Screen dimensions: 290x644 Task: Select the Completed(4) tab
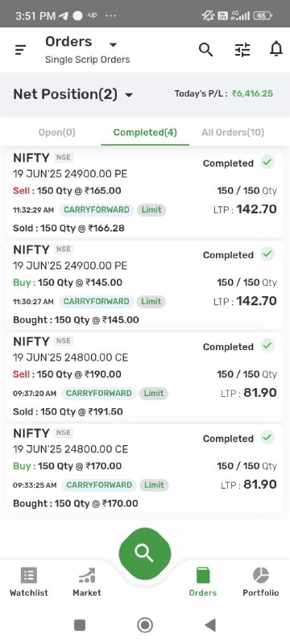tap(145, 132)
